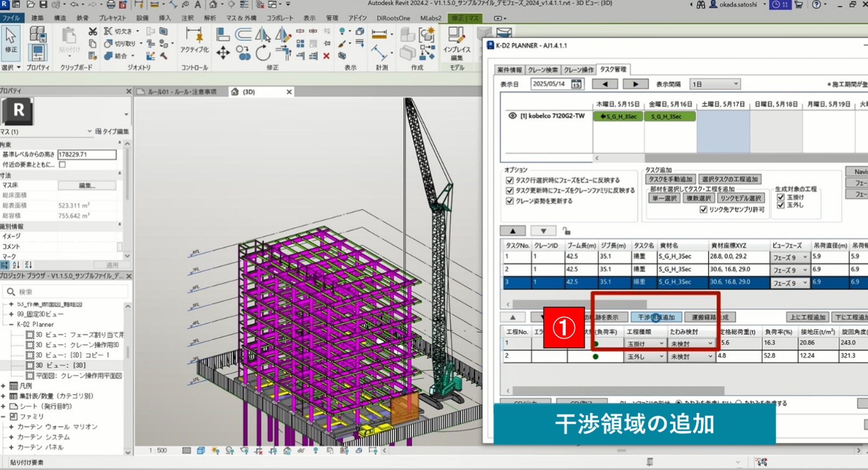Click the 基準レベルからの高さ input field
This screenshot has width=868, height=470.
(87, 155)
